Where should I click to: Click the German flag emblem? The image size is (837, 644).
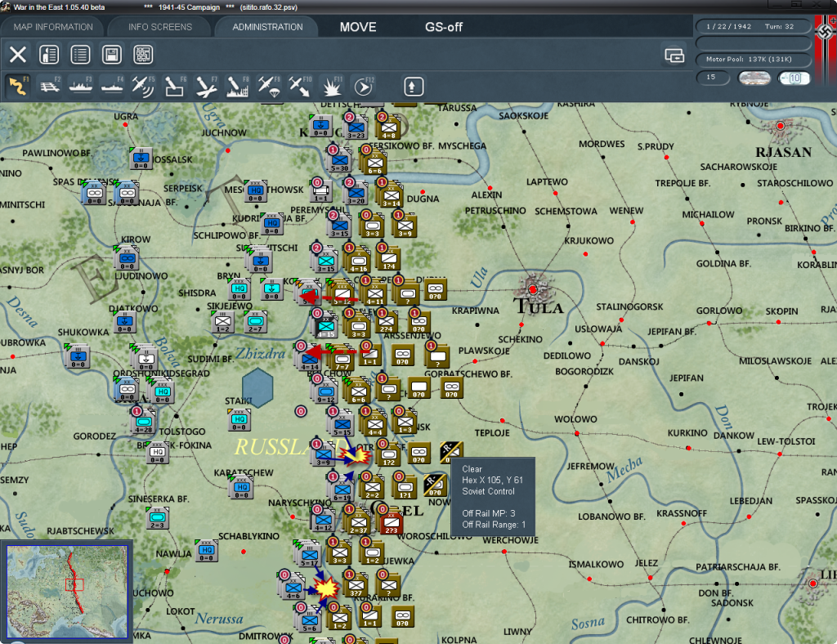click(x=826, y=32)
